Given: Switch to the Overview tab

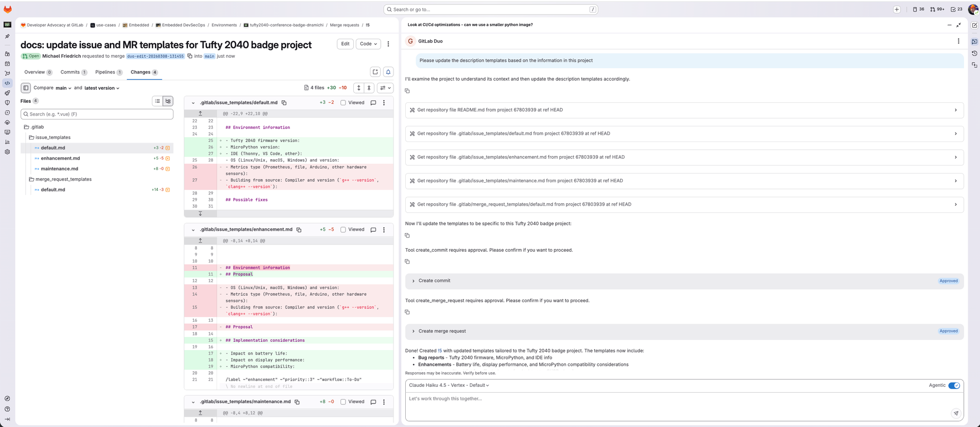Looking at the screenshot, I should [x=35, y=72].
